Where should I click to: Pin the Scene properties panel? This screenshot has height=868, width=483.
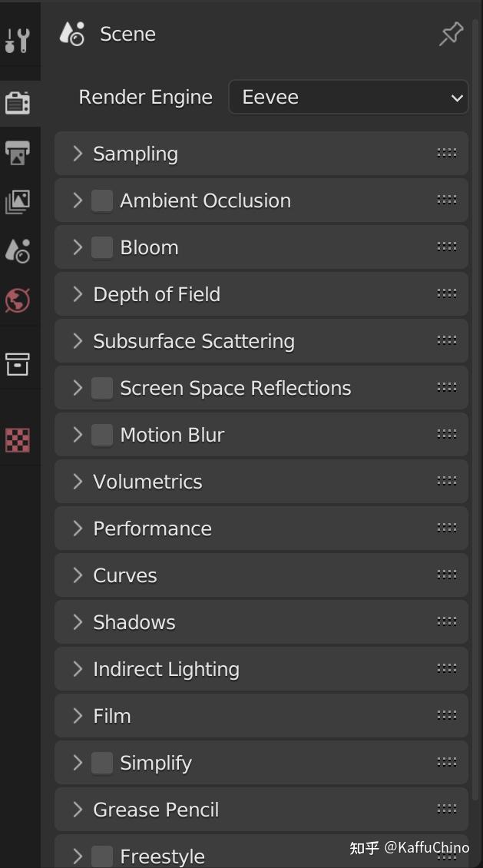click(x=451, y=34)
